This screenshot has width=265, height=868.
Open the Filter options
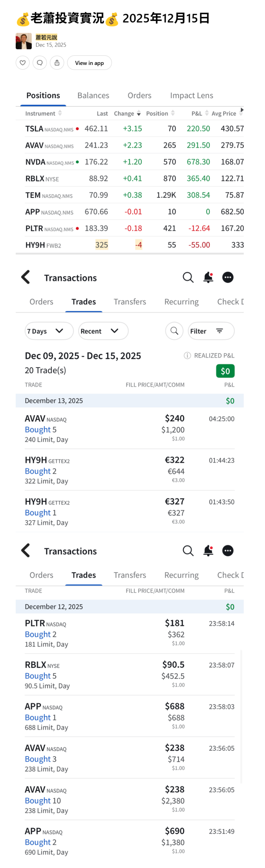click(211, 331)
